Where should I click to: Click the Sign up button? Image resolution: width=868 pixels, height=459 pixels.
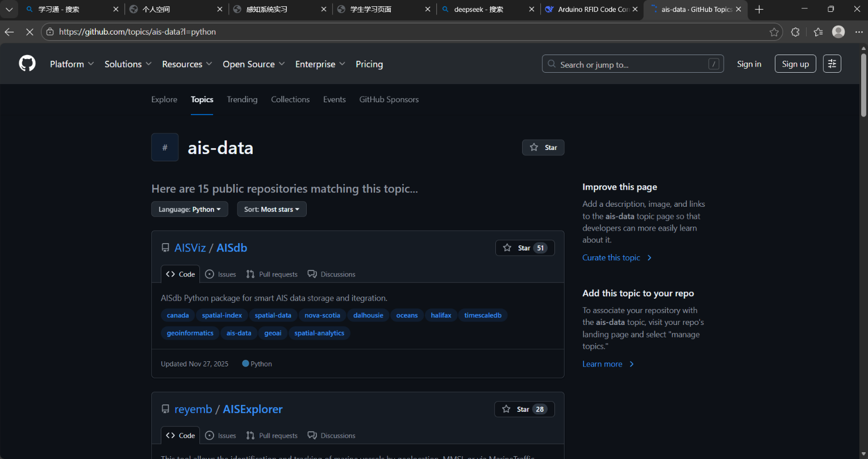point(795,64)
